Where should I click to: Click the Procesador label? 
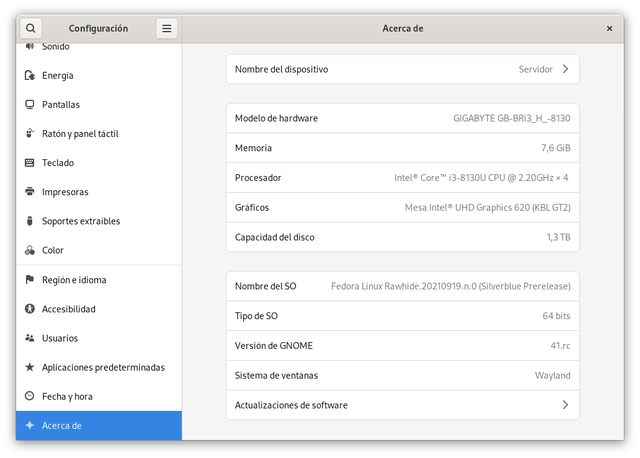[x=258, y=178]
